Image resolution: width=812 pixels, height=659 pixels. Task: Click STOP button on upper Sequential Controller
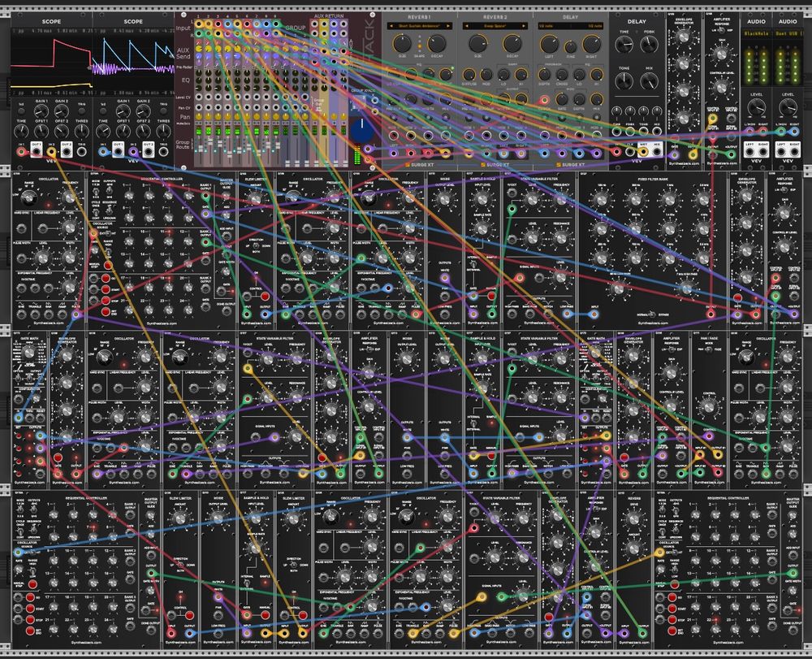pyautogui.click(x=106, y=301)
